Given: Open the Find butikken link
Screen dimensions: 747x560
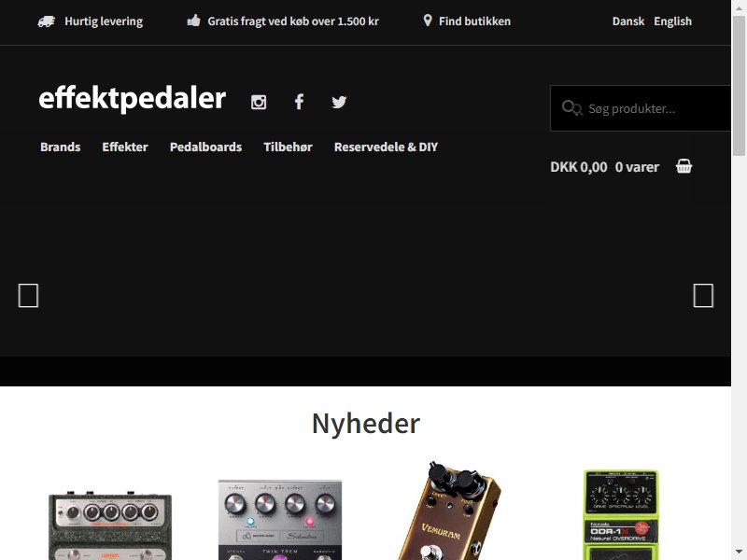Looking at the screenshot, I should click(x=474, y=21).
